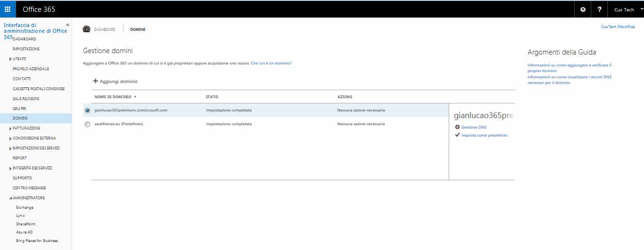Open help link about viewing DNS records

pos(569,80)
